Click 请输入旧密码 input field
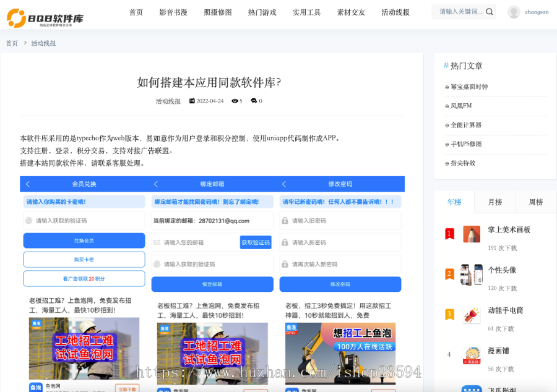The image size is (557, 392). [340, 221]
